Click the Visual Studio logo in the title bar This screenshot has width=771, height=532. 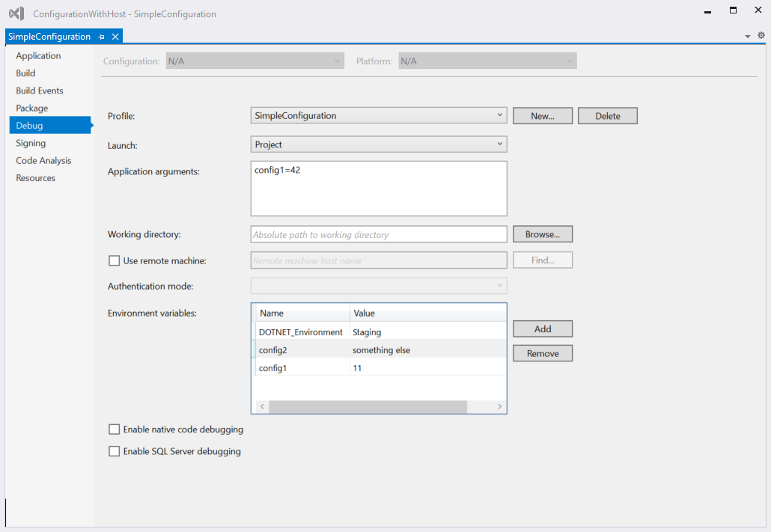16,13
